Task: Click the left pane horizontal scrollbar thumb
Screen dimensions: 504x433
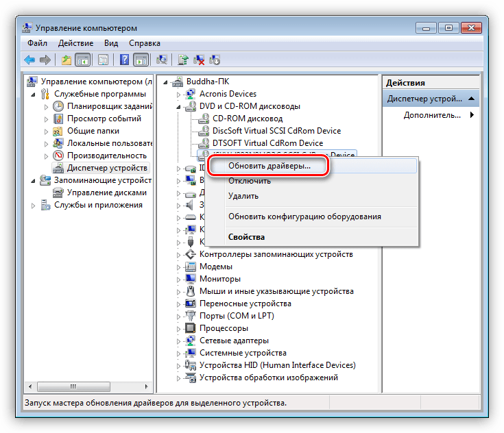Action: (73, 386)
